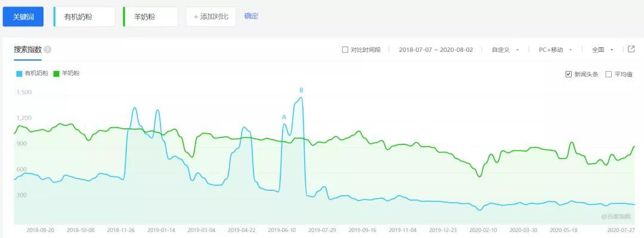Open news marker B on chart
The width and height of the screenshot is (644, 238).
(301, 90)
